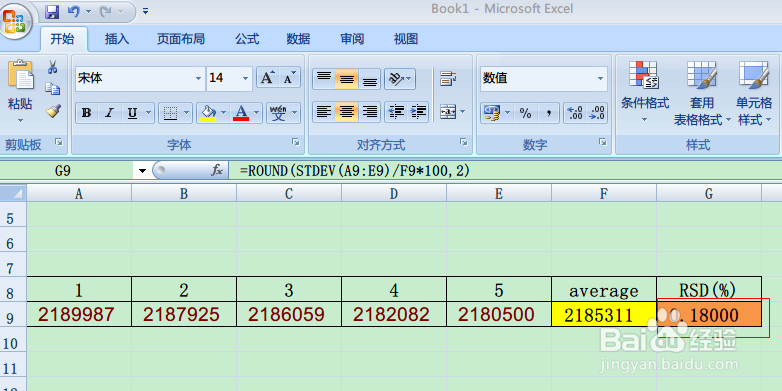Screen dimensions: 782x391
Task: Save workbook with floppy disk icon
Action: (x=52, y=11)
